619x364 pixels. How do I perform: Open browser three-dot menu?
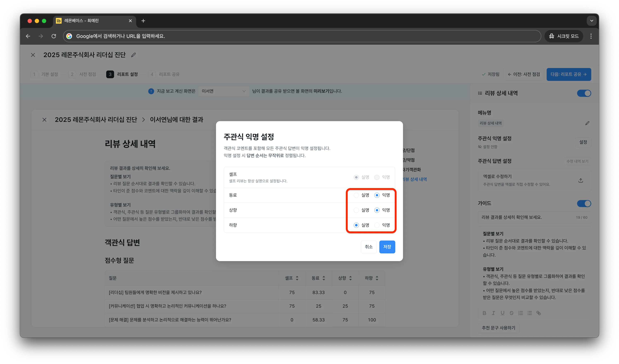tap(591, 36)
